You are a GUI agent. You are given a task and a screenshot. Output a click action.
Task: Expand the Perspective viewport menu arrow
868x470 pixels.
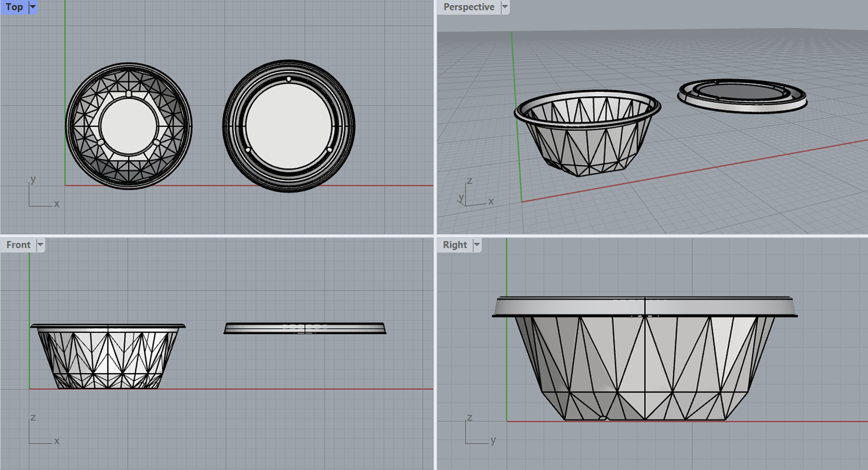505,7
